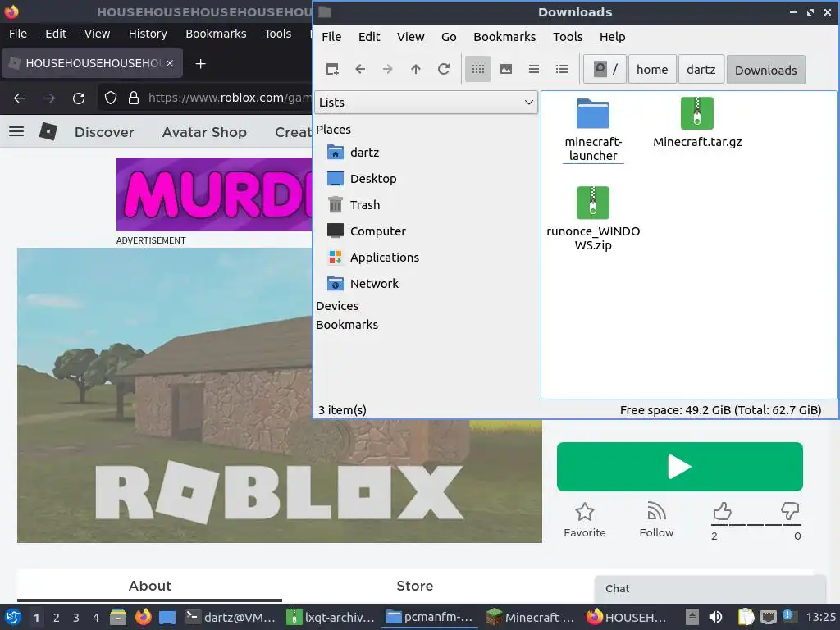Select the minecraft-launcher folder
Viewport: 840px width, 630px height.
pos(593,130)
